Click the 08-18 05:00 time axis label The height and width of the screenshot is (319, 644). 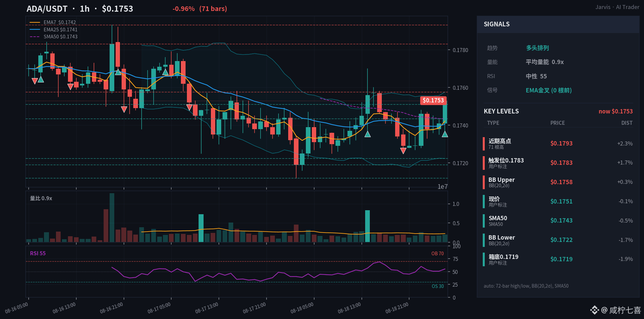[x=302, y=308]
